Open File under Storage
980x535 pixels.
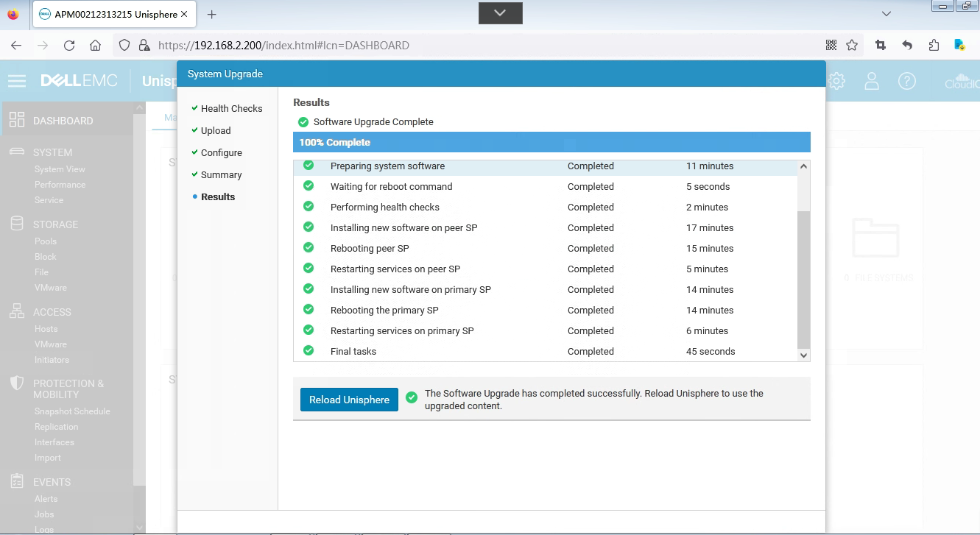pyautogui.click(x=41, y=272)
